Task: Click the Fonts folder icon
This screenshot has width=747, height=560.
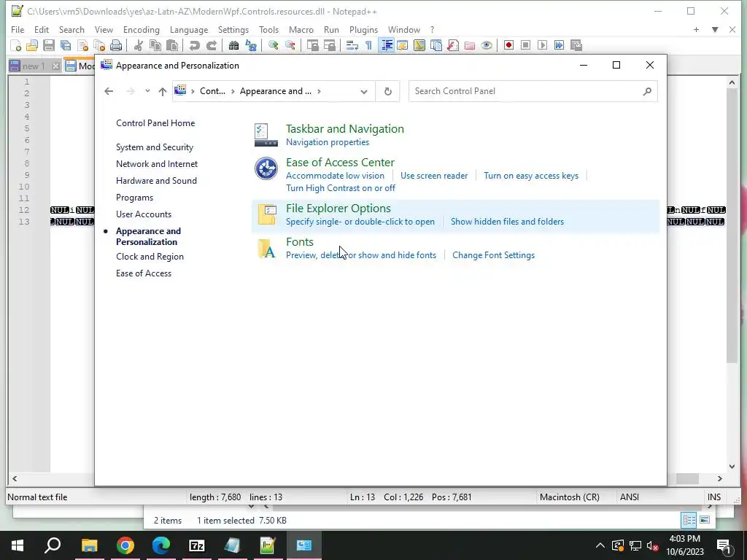Action: (x=266, y=249)
